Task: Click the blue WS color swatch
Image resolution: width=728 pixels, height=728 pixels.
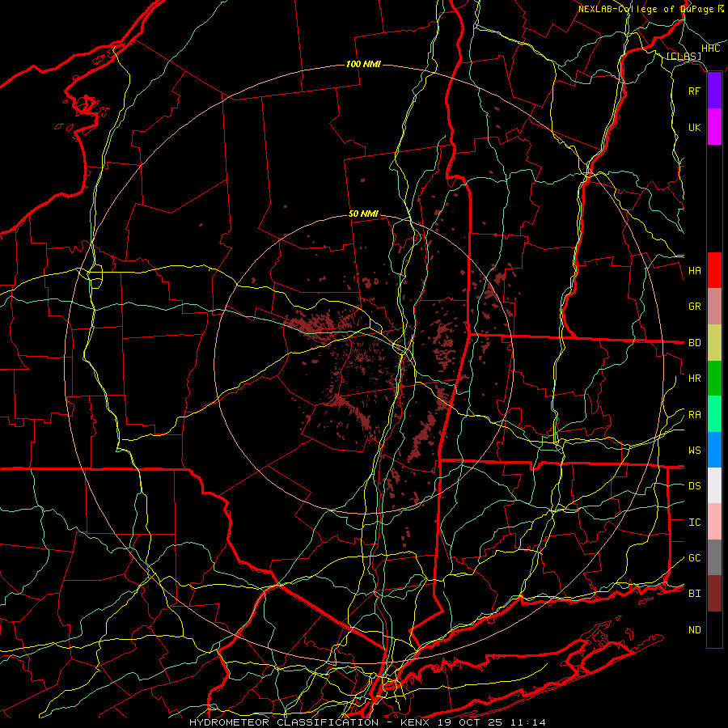Action: coord(714,450)
